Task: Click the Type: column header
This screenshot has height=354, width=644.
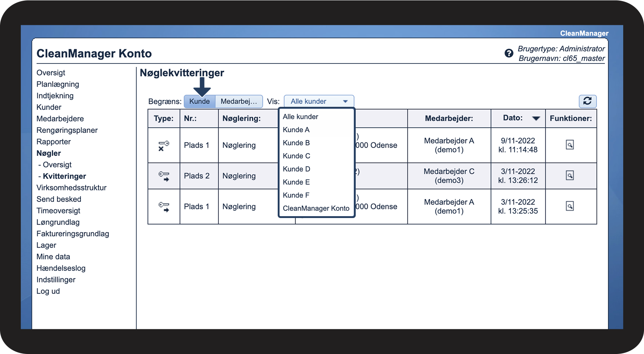Action: tap(164, 118)
